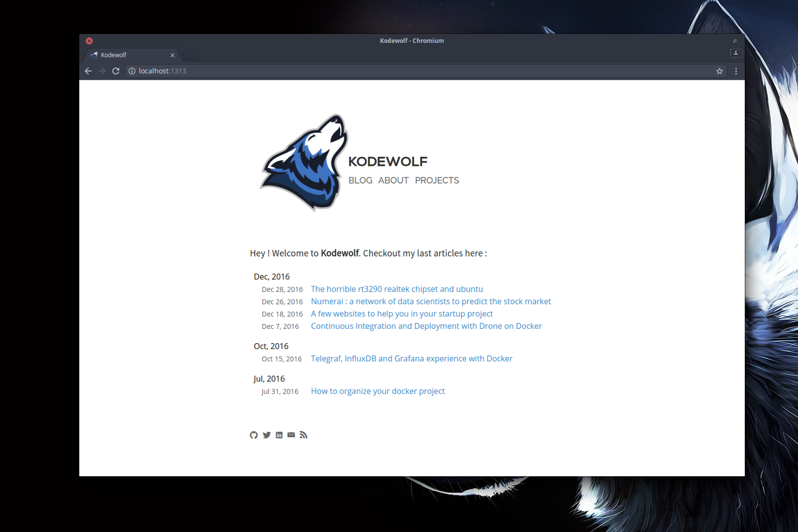Click the email envelope icon in footer
The width and height of the screenshot is (798, 532).
(291, 435)
